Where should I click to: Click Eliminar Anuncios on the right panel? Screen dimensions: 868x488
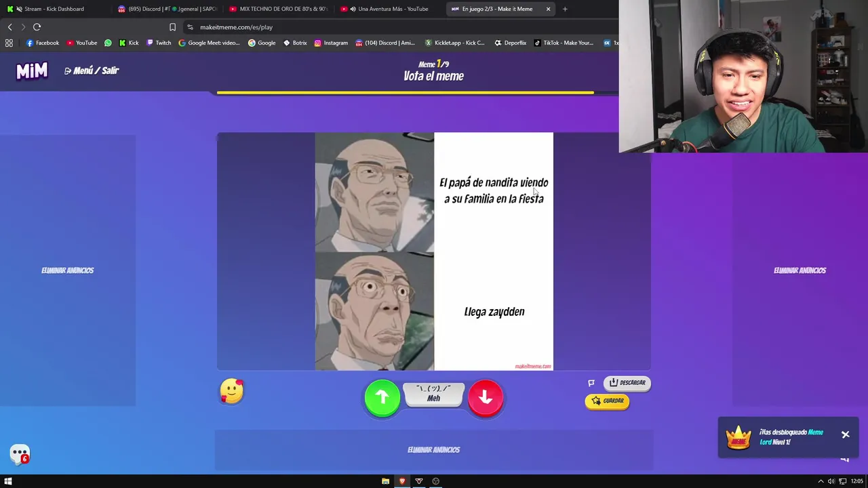point(800,270)
